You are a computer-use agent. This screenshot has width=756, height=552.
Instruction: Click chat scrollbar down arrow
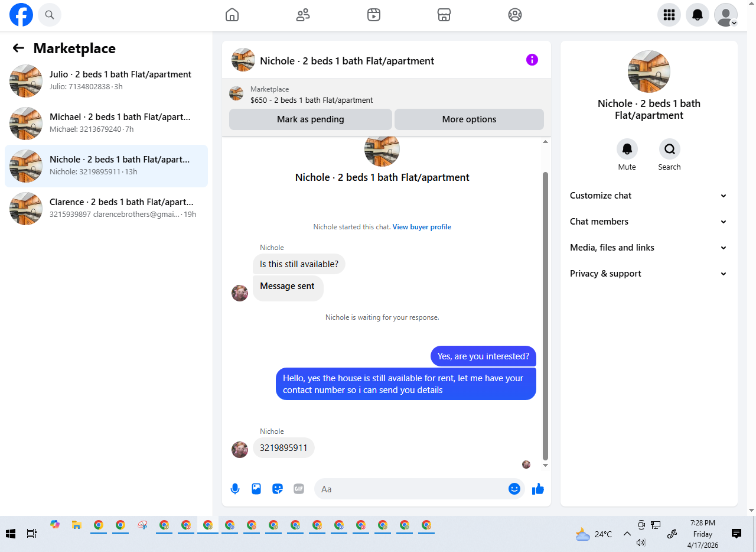pyautogui.click(x=546, y=466)
